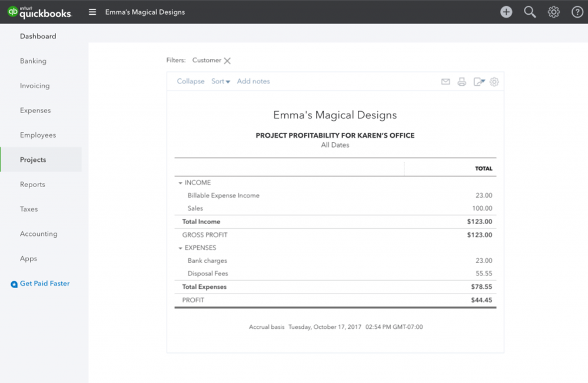Email the report using envelope icon
The width and height of the screenshot is (588, 383).
446,82
